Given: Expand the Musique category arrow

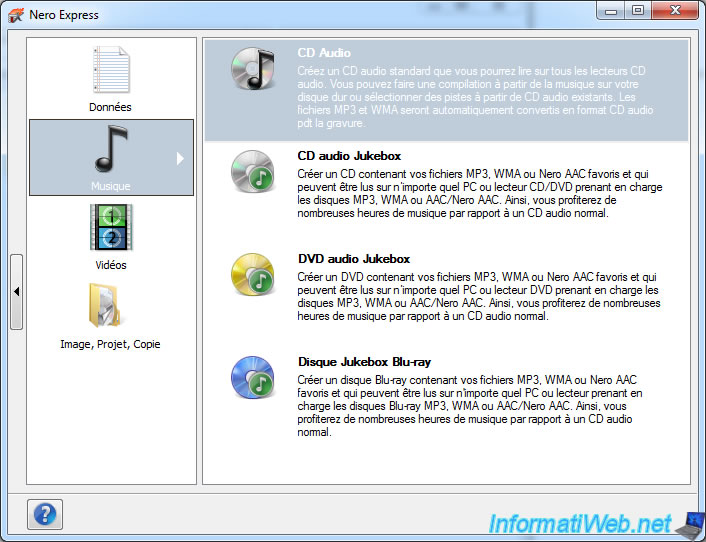Looking at the screenshot, I should point(180,158).
